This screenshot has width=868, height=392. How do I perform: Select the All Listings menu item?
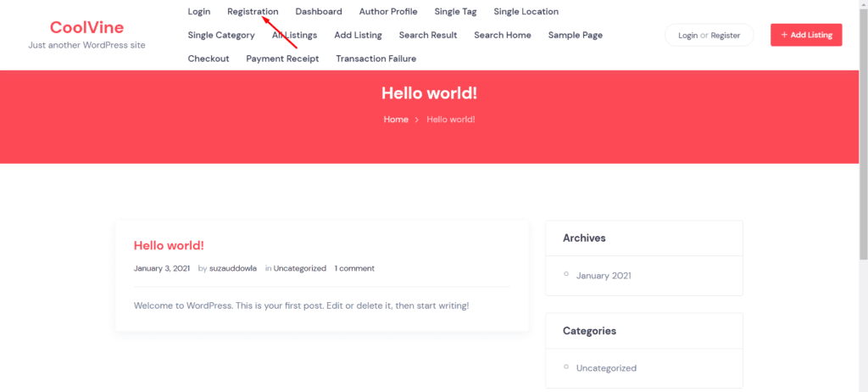tap(294, 36)
